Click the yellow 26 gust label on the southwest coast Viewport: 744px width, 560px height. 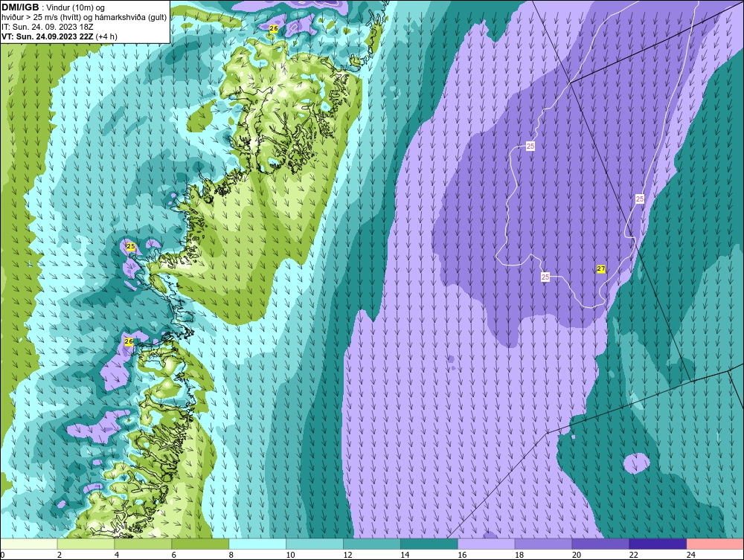pyautogui.click(x=129, y=341)
